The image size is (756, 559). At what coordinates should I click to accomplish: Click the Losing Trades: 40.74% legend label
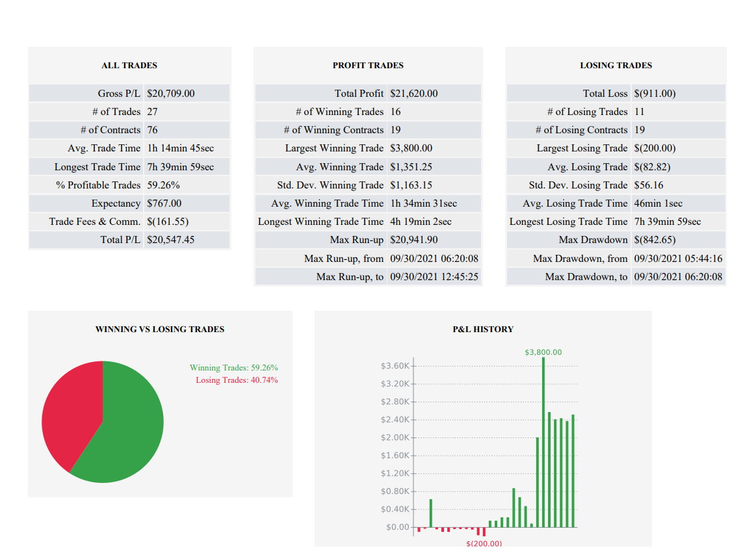click(237, 380)
